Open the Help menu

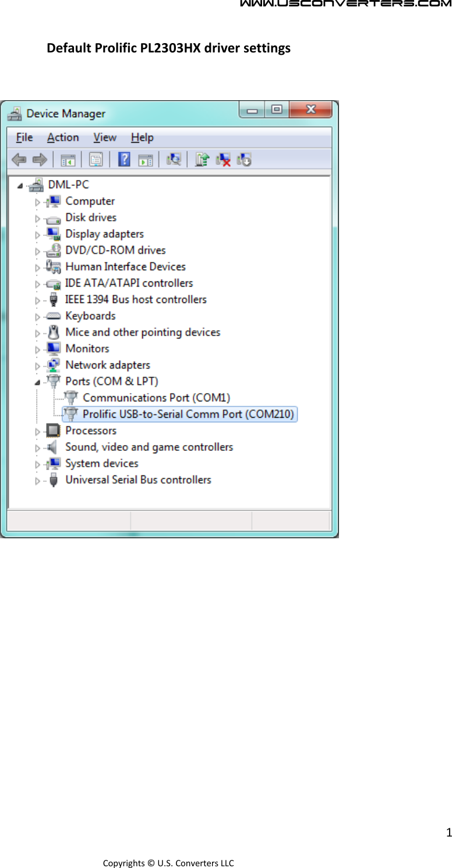point(142,137)
